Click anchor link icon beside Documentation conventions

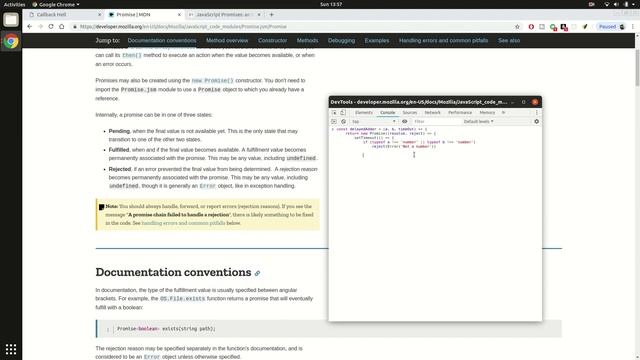[257, 273]
